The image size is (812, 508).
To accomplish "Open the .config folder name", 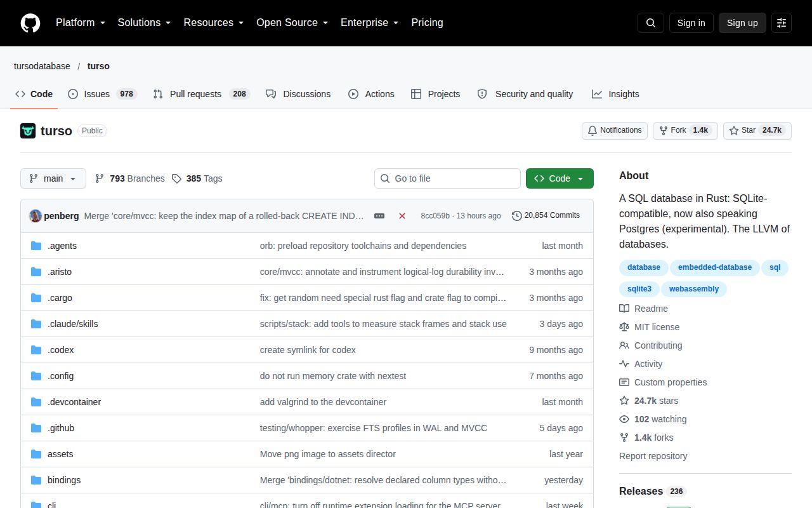I will 61,376.
